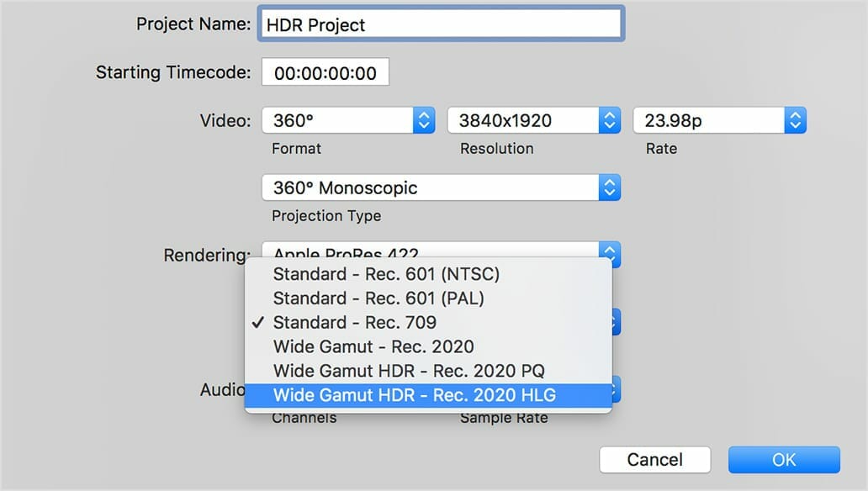The image size is (868, 491).
Task: Open the Rendering codec dropdown
Action: tap(442, 251)
